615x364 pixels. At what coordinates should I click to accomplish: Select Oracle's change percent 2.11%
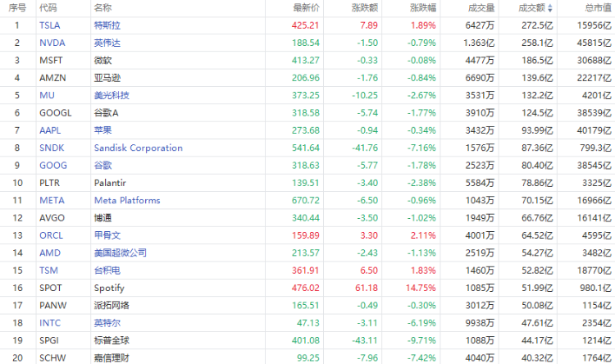pos(423,235)
